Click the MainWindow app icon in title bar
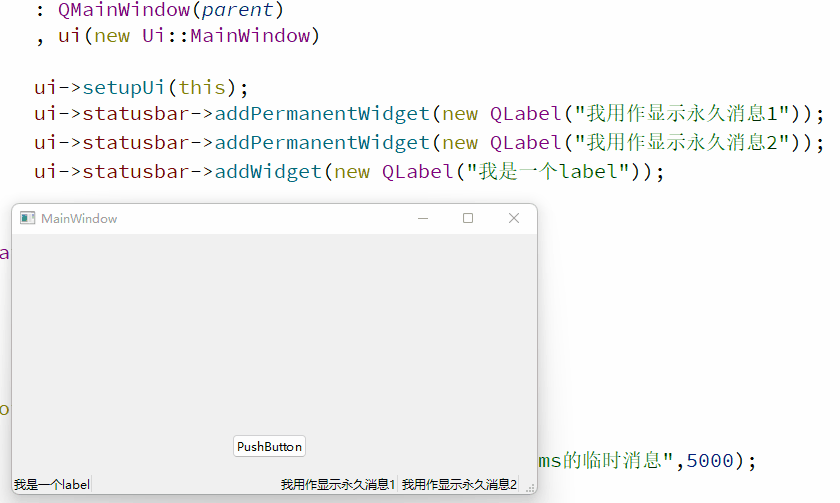The height and width of the screenshot is (503, 840). (x=27, y=218)
